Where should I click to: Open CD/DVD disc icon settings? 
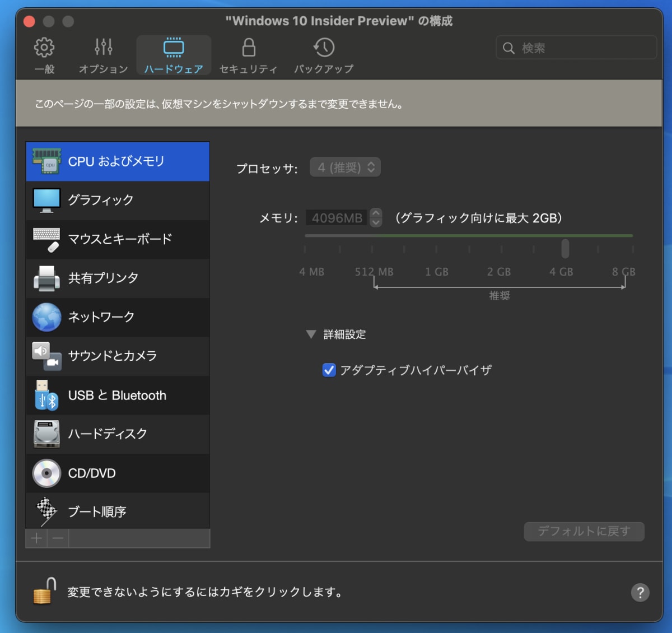pyautogui.click(x=46, y=473)
